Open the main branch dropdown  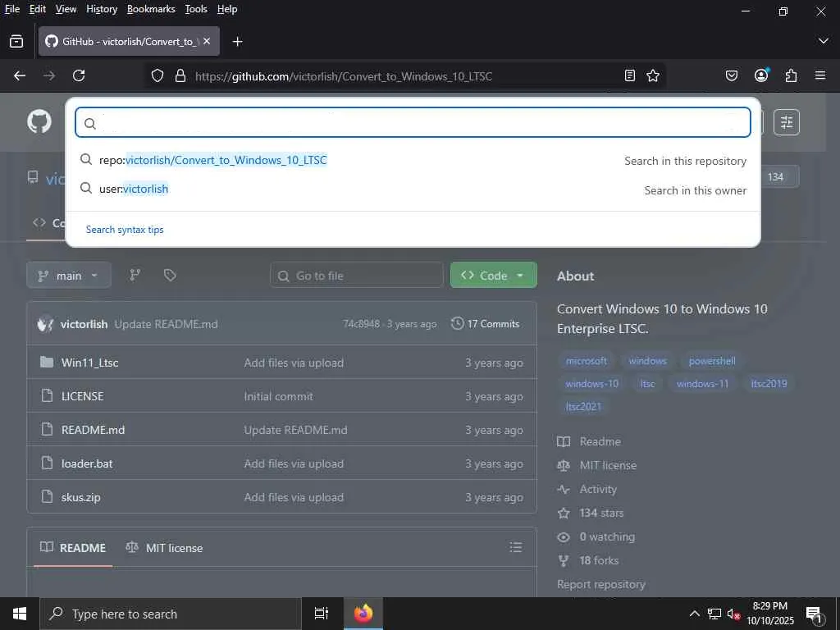tap(69, 276)
